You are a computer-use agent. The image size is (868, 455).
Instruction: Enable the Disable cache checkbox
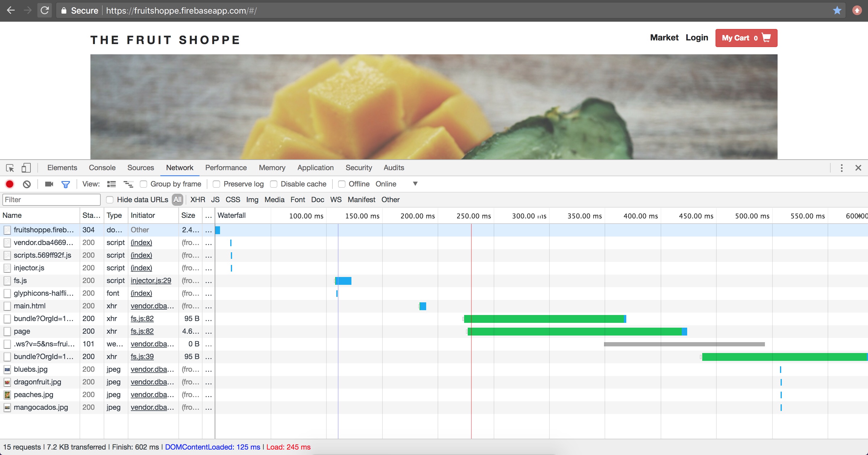click(274, 184)
